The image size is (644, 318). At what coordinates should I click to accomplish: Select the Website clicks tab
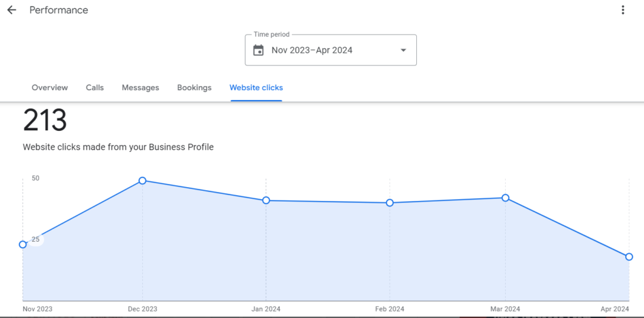click(x=257, y=88)
